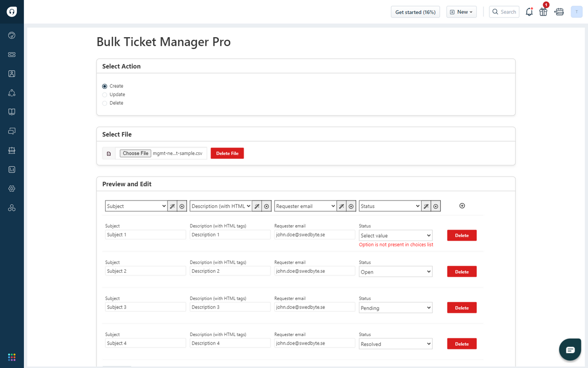
Task: Click the wand icon beside Subject column
Action: tap(173, 206)
